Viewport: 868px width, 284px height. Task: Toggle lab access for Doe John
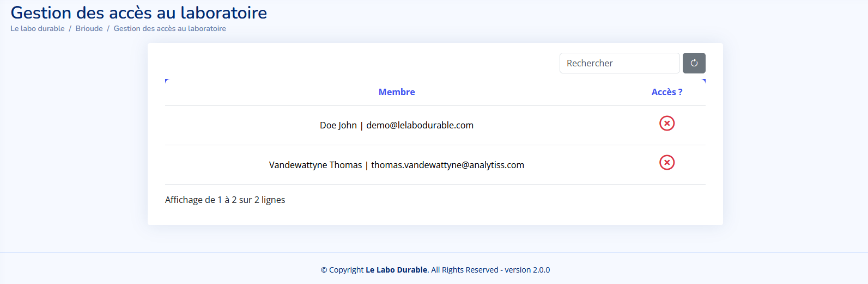click(667, 124)
